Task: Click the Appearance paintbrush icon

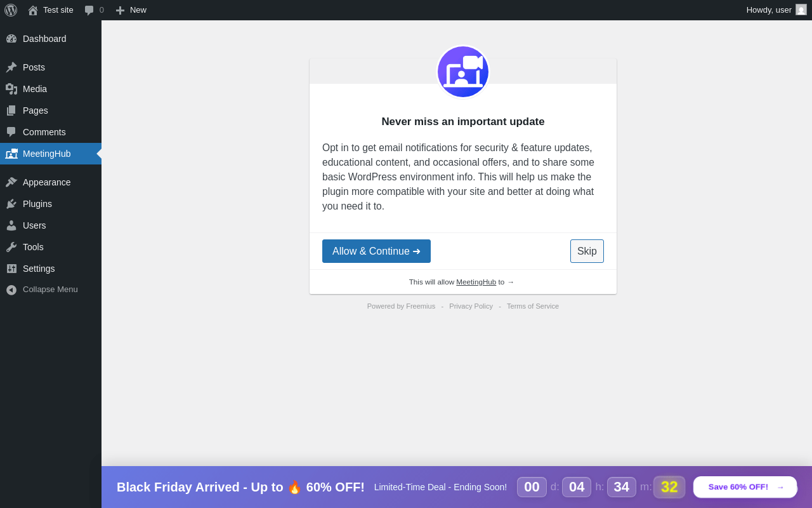Action: [x=11, y=182]
